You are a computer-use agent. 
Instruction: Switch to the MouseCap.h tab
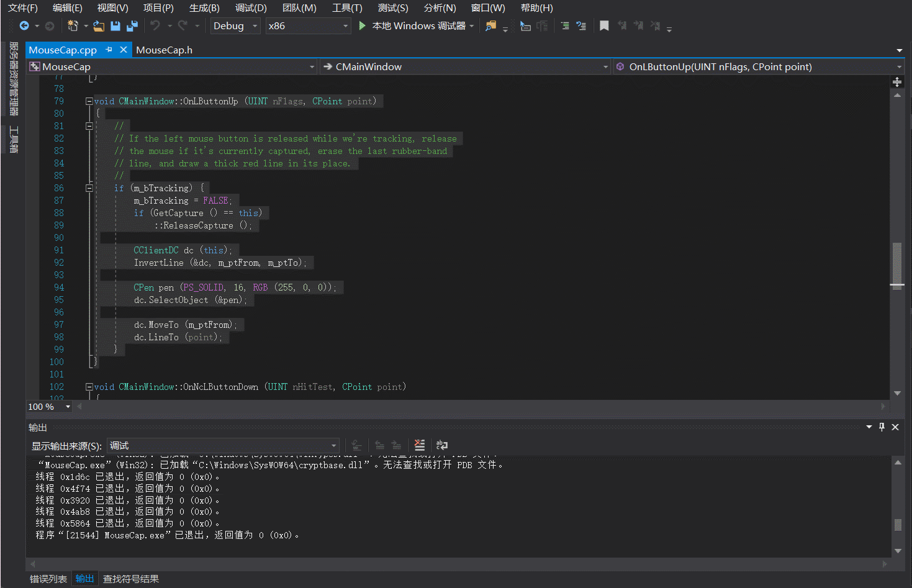tap(164, 50)
